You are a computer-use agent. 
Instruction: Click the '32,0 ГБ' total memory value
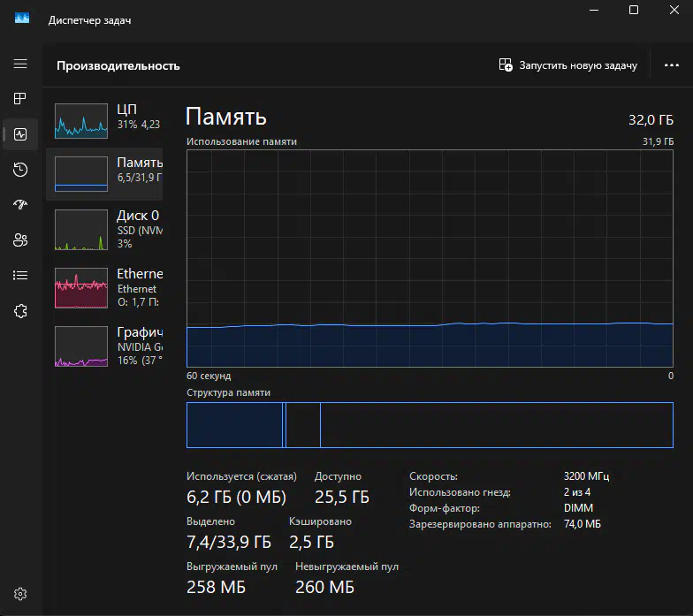pyautogui.click(x=651, y=120)
